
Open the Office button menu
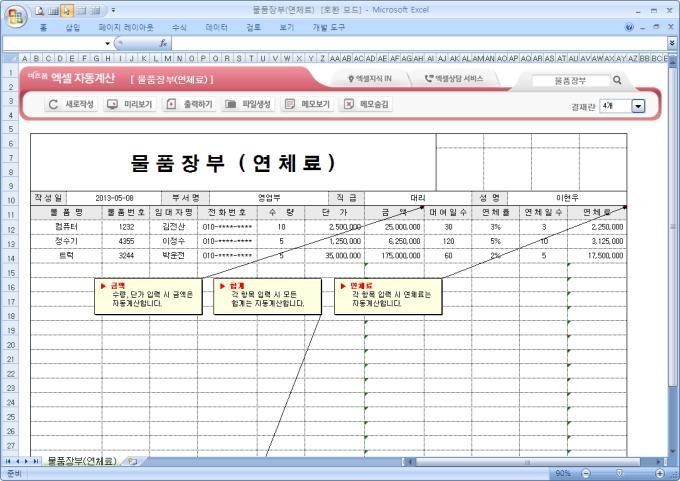(16, 17)
